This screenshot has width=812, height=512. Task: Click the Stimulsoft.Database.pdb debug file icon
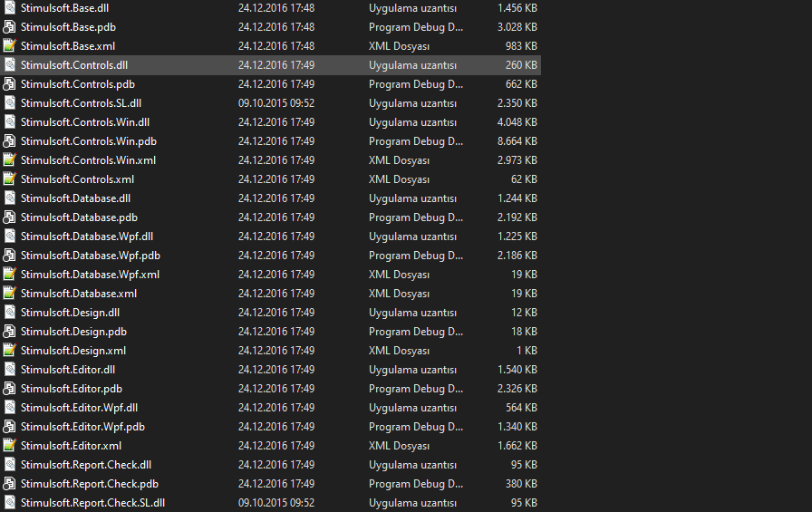(x=10, y=217)
